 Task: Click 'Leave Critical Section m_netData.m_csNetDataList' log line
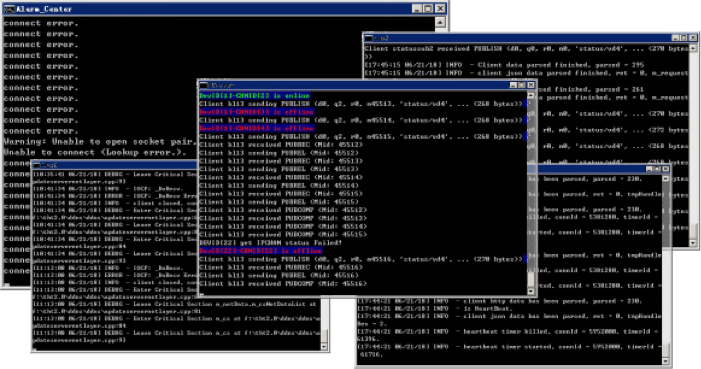coord(175,304)
